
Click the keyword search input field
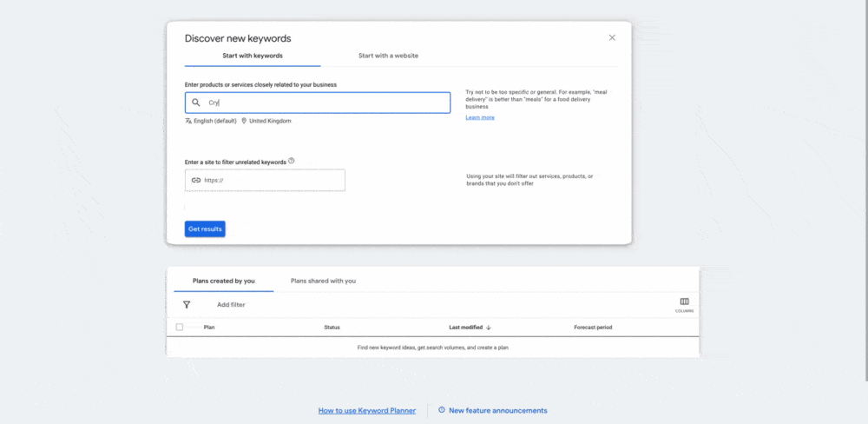click(318, 103)
